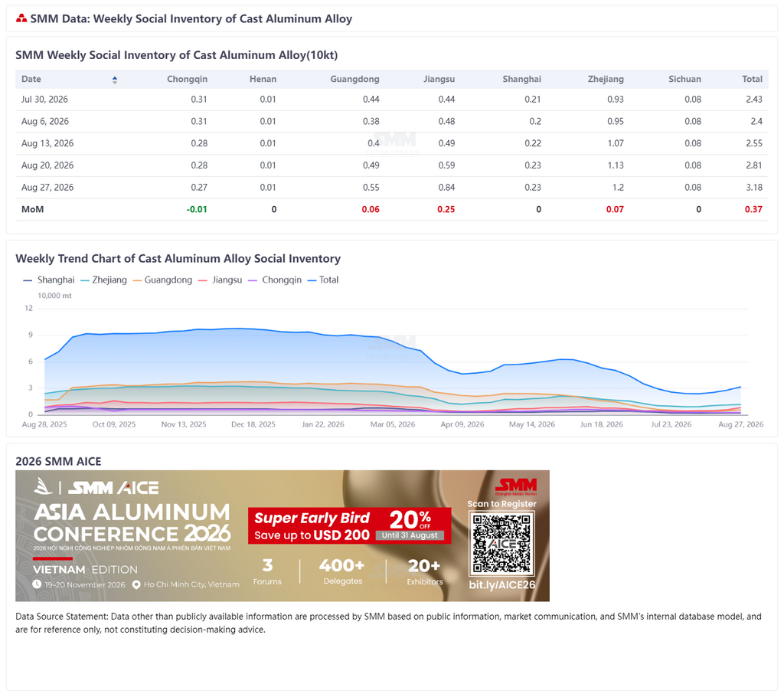Click the red SMM logo icon in title
This screenshot has width=784, height=697.
click(x=21, y=18)
